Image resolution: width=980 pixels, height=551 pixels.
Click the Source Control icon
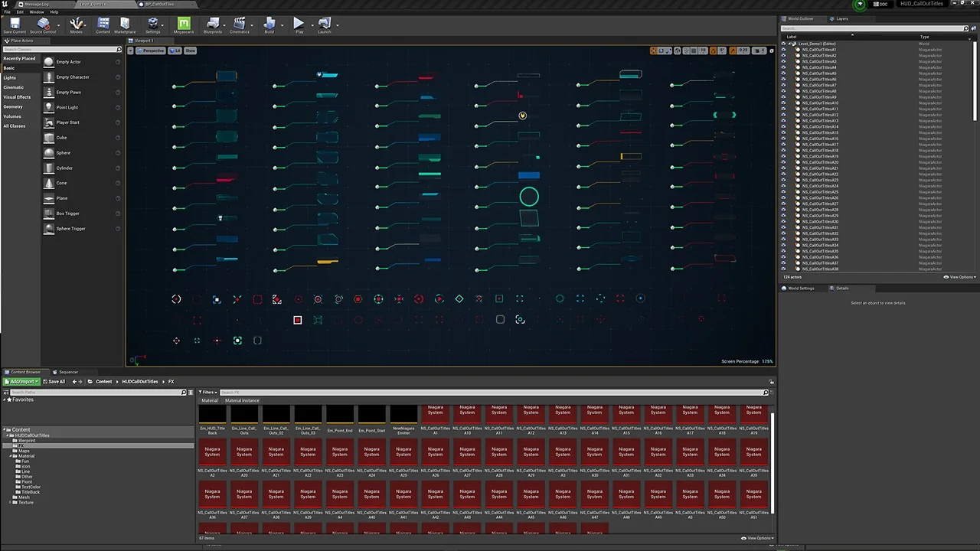(43, 24)
